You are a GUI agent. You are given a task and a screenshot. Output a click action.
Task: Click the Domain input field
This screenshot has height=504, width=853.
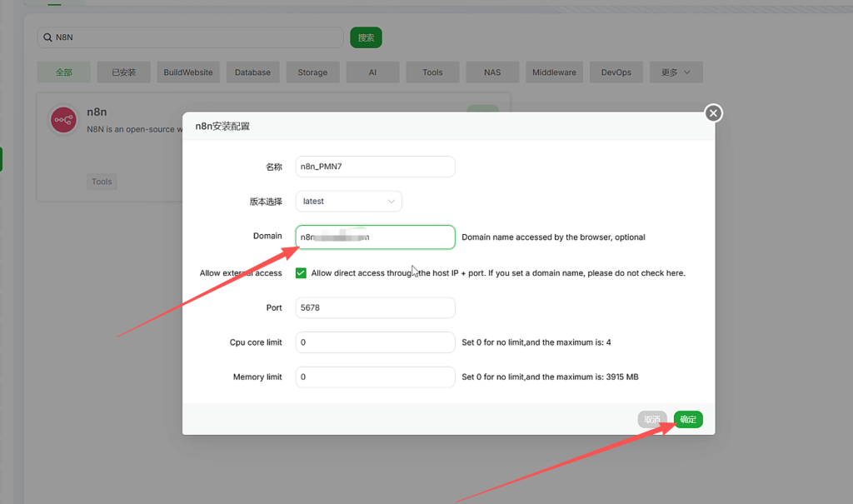[375, 237]
